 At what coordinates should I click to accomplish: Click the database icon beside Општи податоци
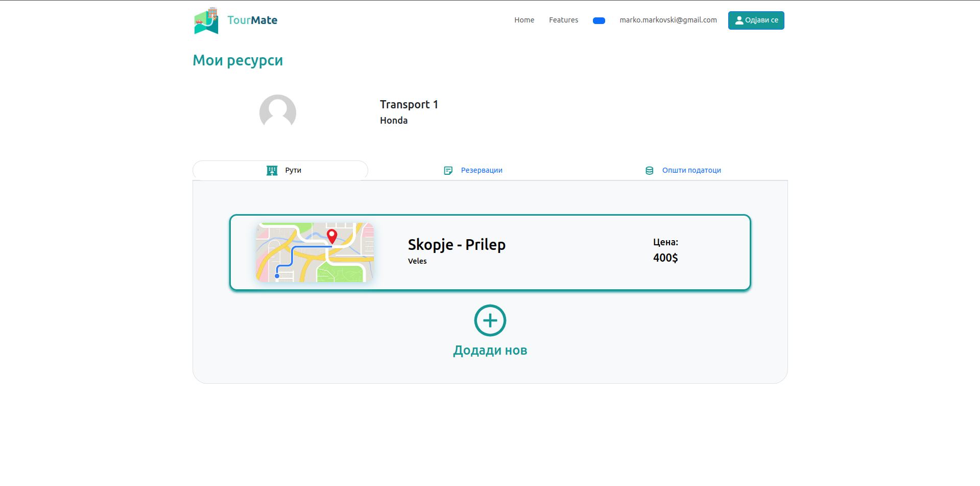(649, 170)
